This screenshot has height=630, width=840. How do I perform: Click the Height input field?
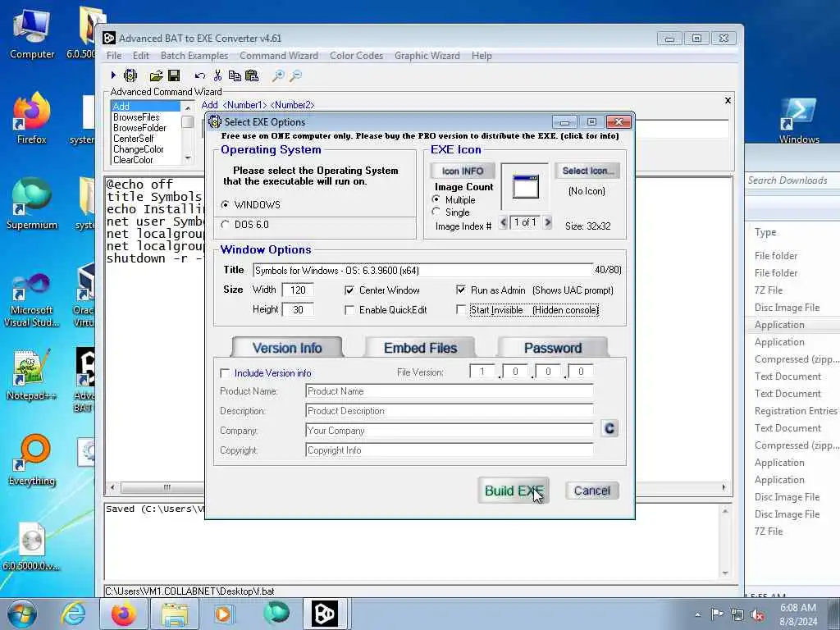click(x=298, y=309)
